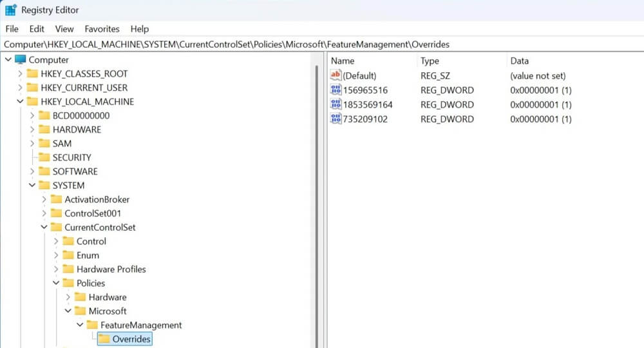The height and width of the screenshot is (348, 644).
Task: Click the SECURITY folder icon
Action: click(44, 157)
